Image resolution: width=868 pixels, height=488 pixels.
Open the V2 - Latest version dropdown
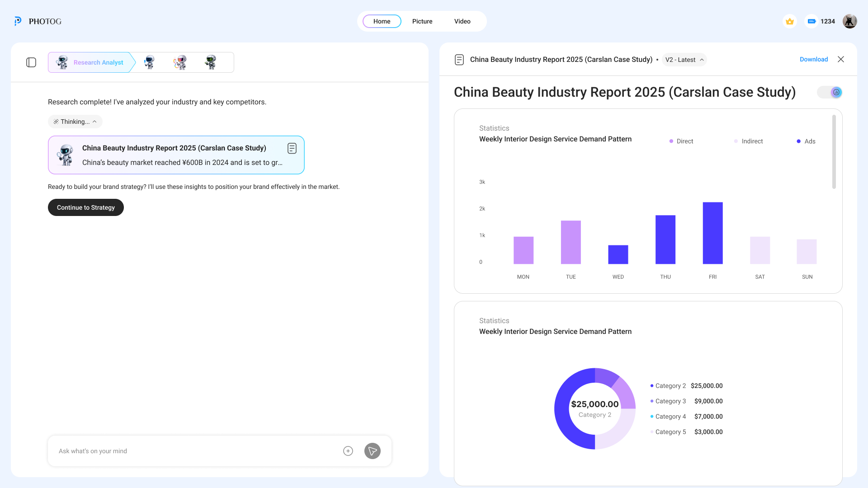pos(684,60)
